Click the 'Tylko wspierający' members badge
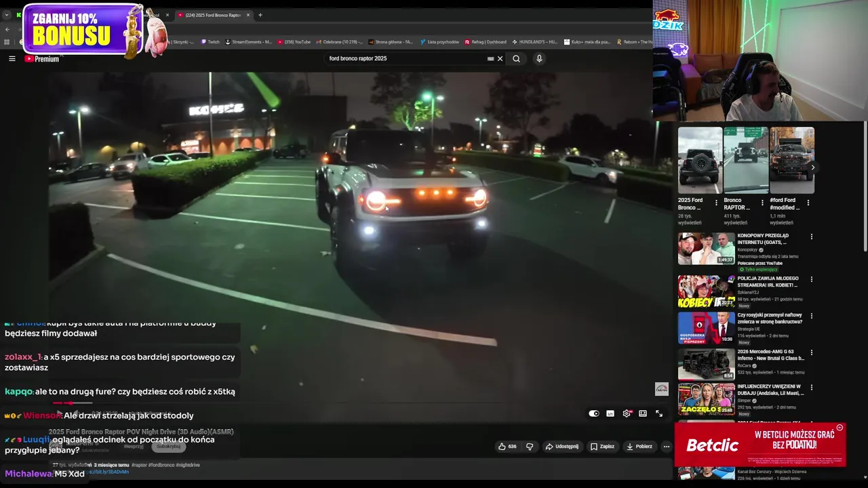Screen dimensions: 868x488 pos(758,269)
